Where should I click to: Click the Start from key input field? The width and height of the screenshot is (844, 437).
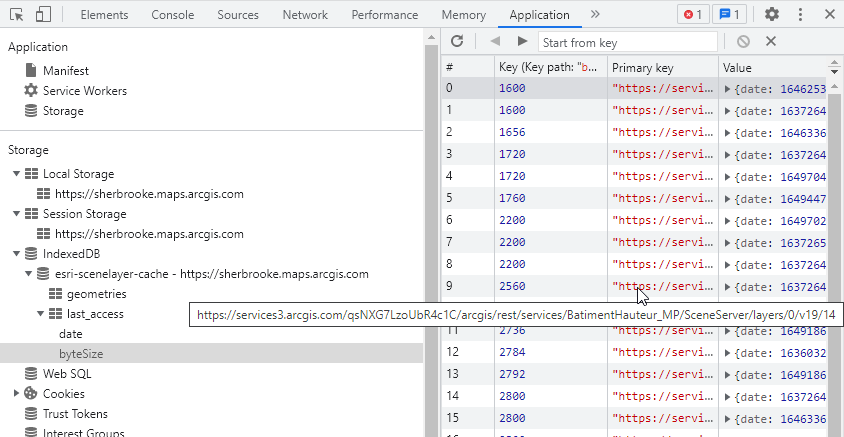(x=628, y=42)
